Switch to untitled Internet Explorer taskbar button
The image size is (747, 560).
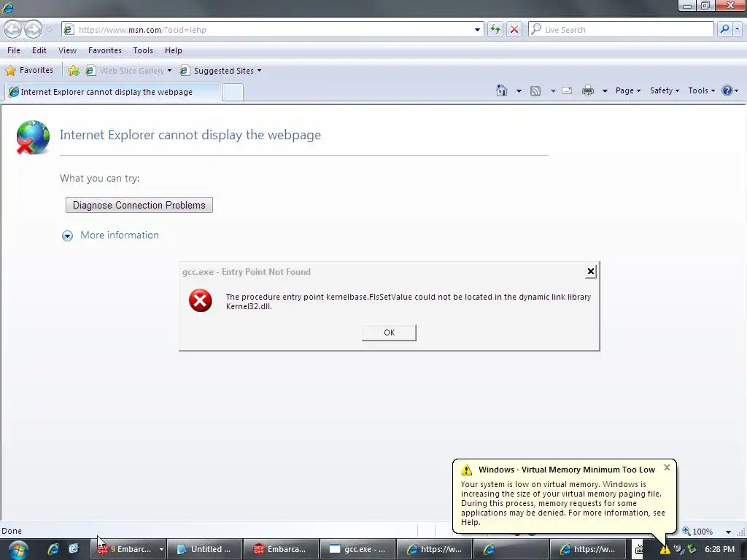511,549
